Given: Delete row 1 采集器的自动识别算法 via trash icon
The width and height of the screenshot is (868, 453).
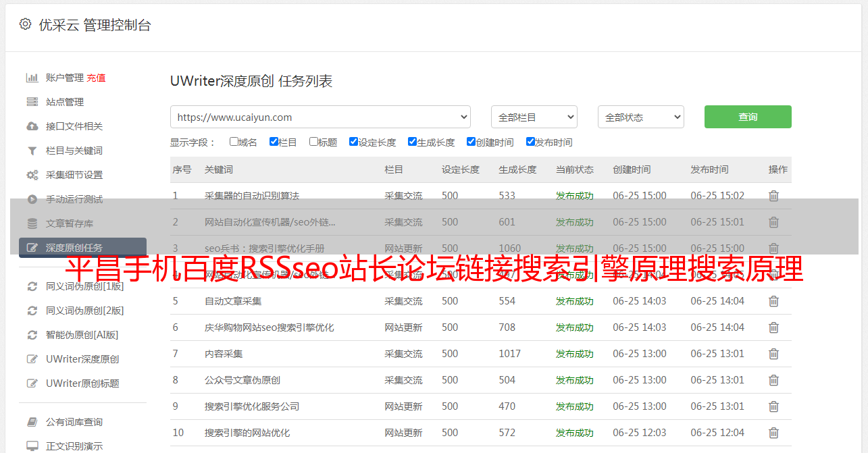Looking at the screenshot, I should pyautogui.click(x=774, y=196).
